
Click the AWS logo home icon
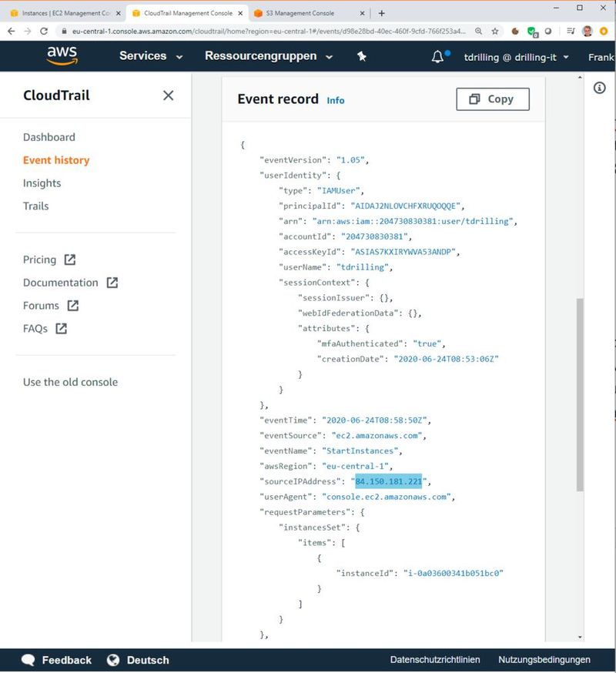click(62, 55)
